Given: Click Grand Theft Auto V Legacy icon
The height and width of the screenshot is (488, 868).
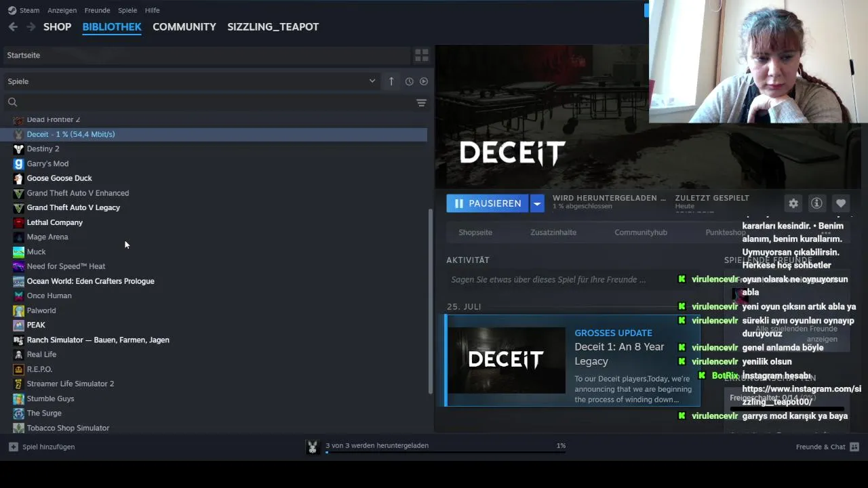Looking at the screenshot, I should [18, 207].
